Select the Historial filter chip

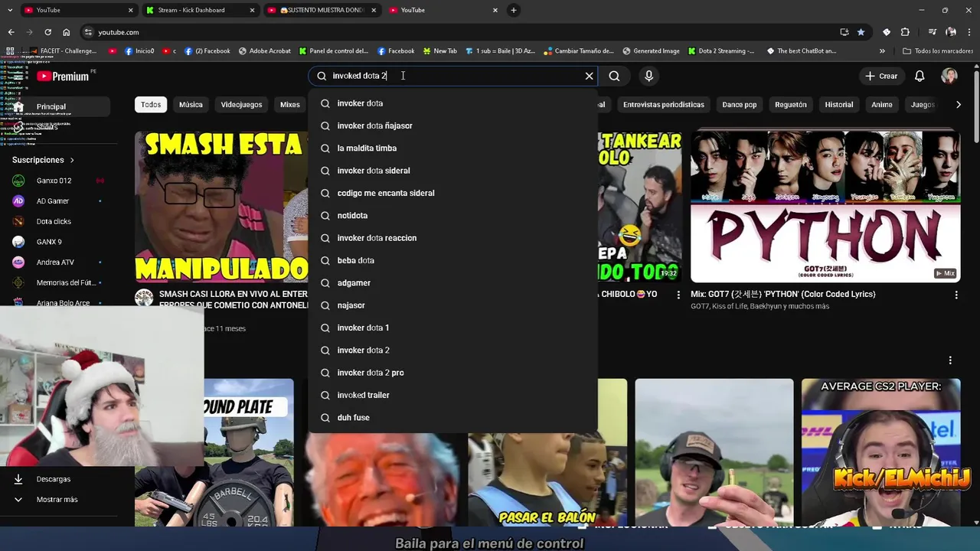click(x=839, y=105)
